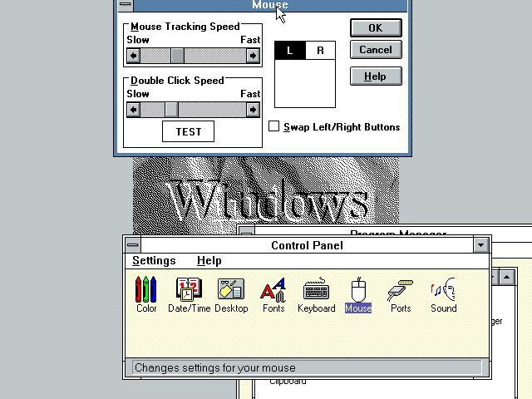This screenshot has width=532, height=399.
Task: Confirm mouse settings with OK
Action: pyautogui.click(x=376, y=27)
